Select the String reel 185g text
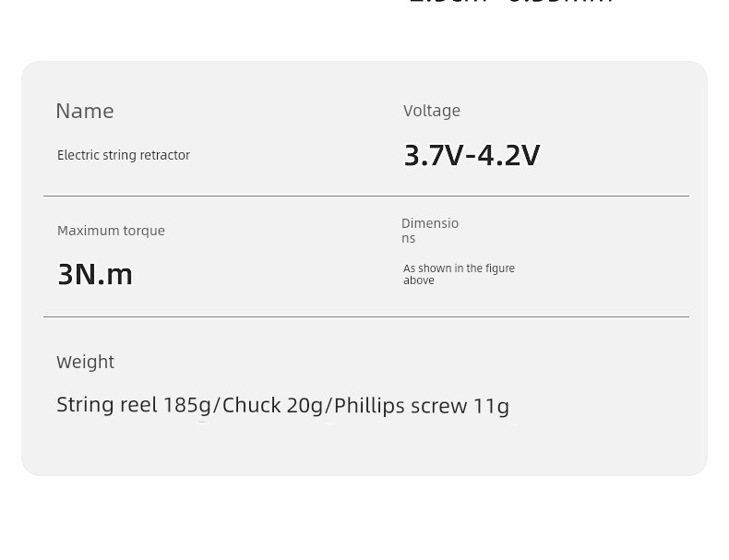The width and height of the screenshot is (729, 560). click(134, 405)
